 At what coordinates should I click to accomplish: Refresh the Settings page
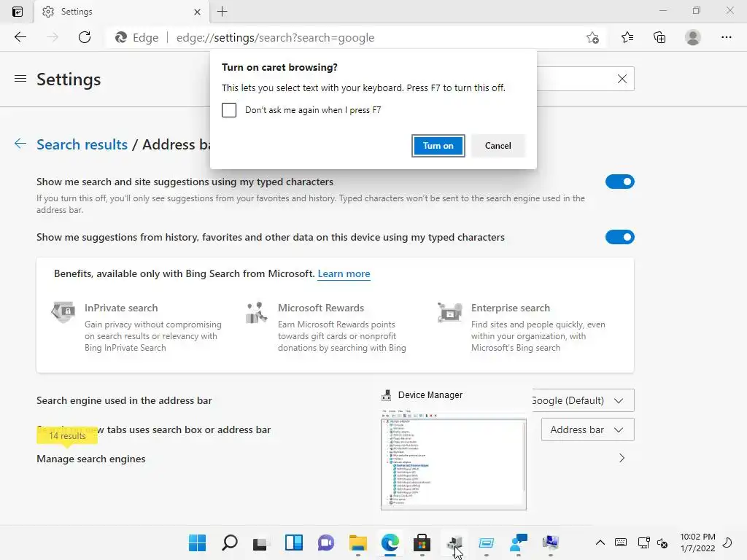(x=85, y=37)
